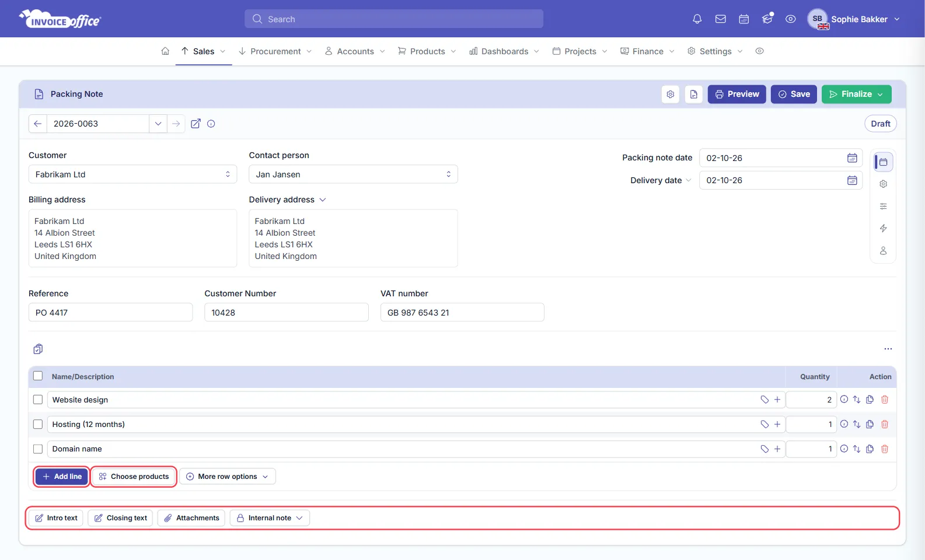This screenshot has height=560, width=925.
Task: Save the packing note
Action: click(x=794, y=94)
